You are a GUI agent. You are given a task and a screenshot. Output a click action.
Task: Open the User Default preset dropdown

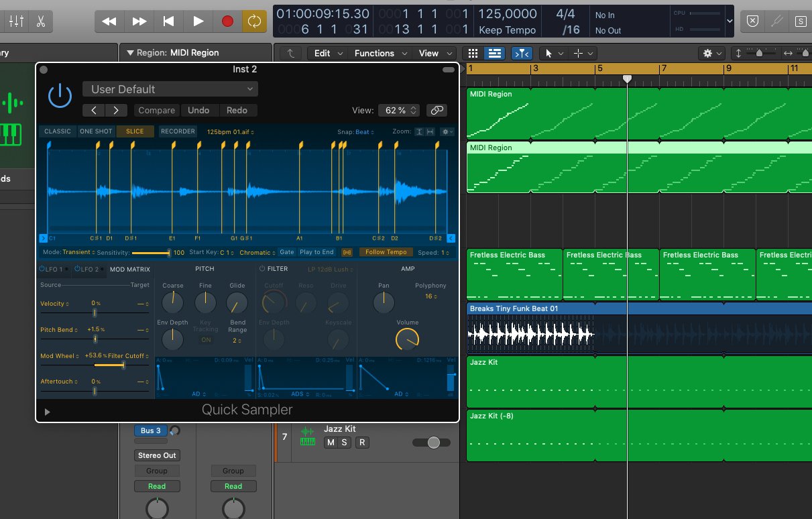[170, 89]
